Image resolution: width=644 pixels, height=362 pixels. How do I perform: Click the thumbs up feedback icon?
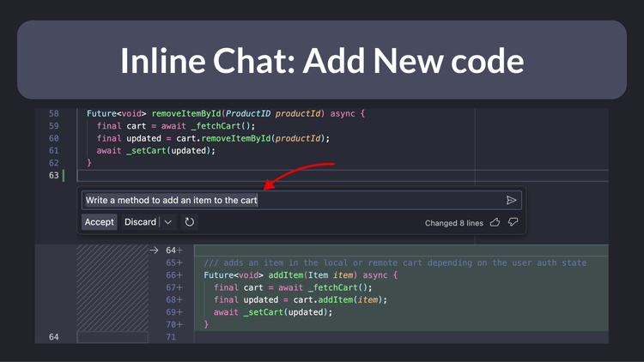point(495,222)
